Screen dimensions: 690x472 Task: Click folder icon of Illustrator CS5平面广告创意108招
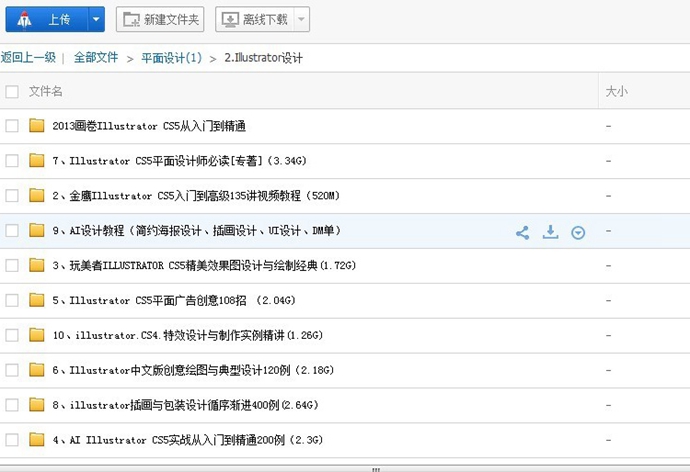pyautogui.click(x=37, y=300)
